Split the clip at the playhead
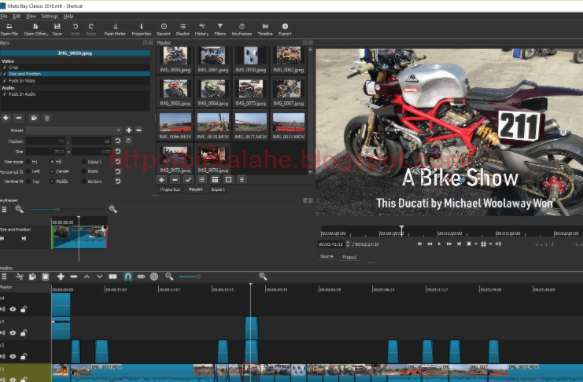583x382 pixels. click(x=113, y=276)
